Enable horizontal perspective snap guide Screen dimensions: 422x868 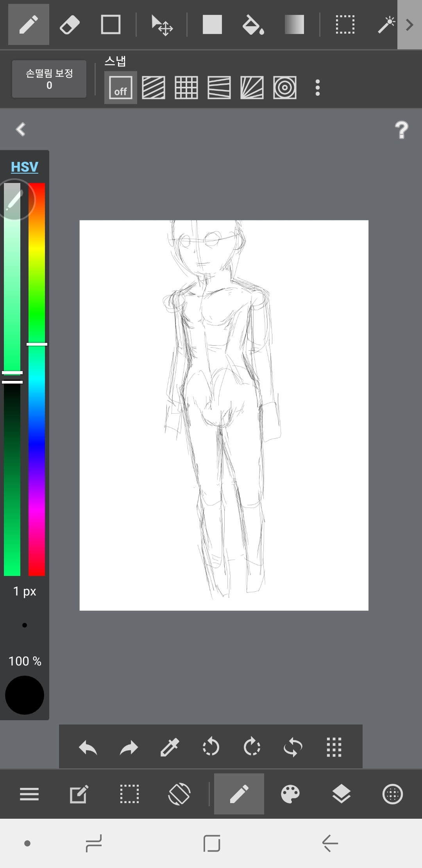(219, 87)
